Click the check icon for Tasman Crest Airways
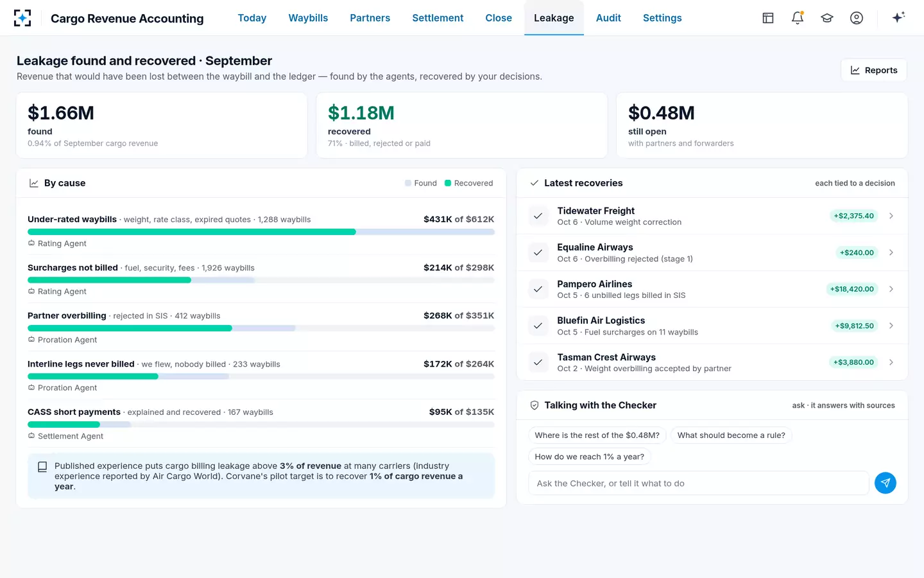 coord(538,362)
